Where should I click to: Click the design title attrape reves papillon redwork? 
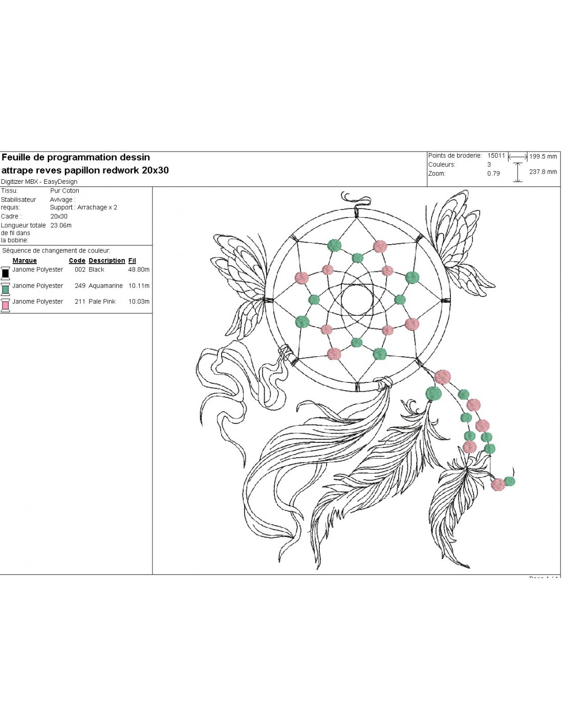[x=85, y=170]
